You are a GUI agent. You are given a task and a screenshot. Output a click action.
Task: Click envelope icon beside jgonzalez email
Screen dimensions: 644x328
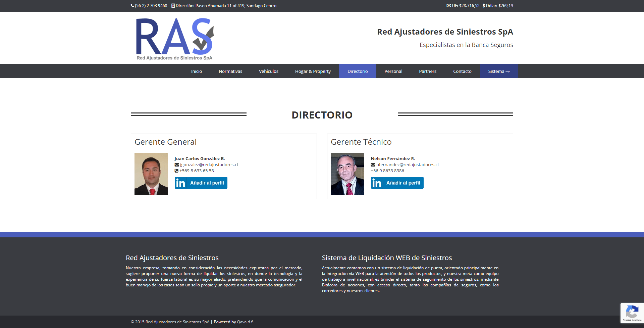point(177,165)
